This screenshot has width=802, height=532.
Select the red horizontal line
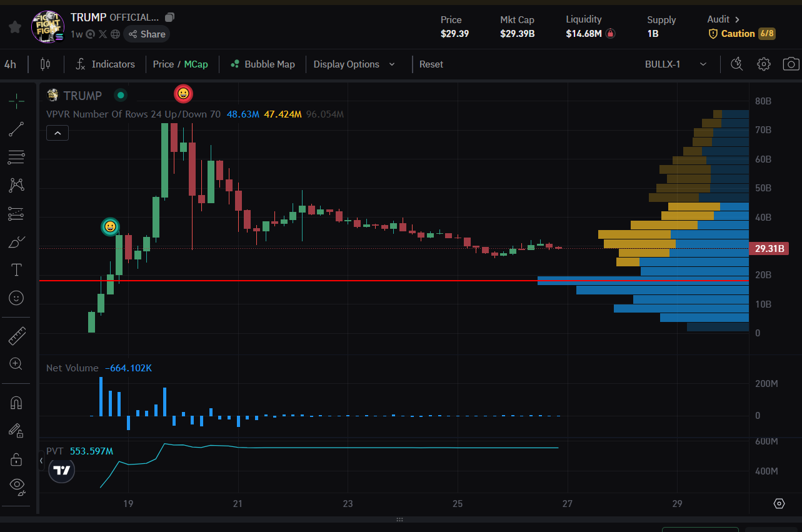[x=394, y=281]
